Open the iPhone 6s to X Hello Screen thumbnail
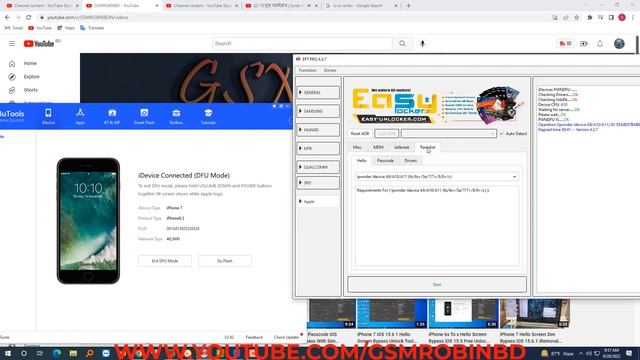 [x=463, y=314]
